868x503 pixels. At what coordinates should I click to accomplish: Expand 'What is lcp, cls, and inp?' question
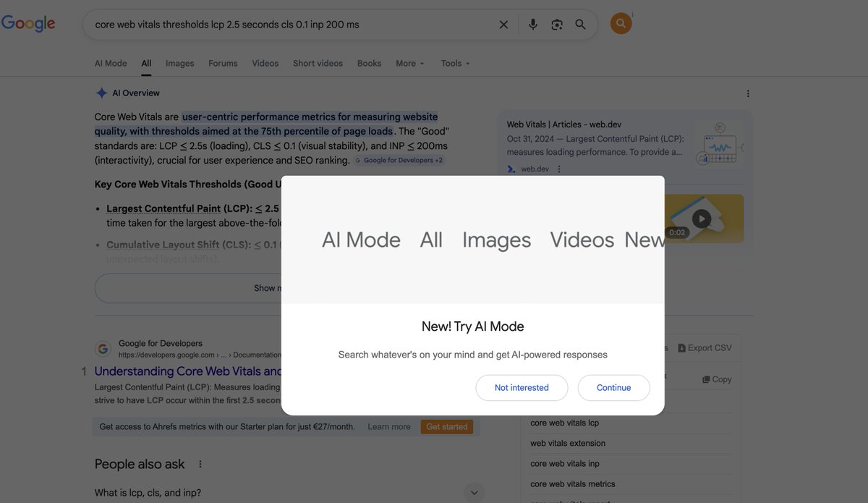click(x=289, y=493)
